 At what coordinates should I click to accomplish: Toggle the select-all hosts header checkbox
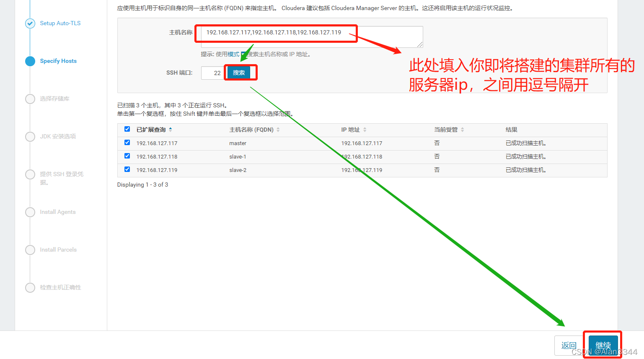[x=127, y=129]
